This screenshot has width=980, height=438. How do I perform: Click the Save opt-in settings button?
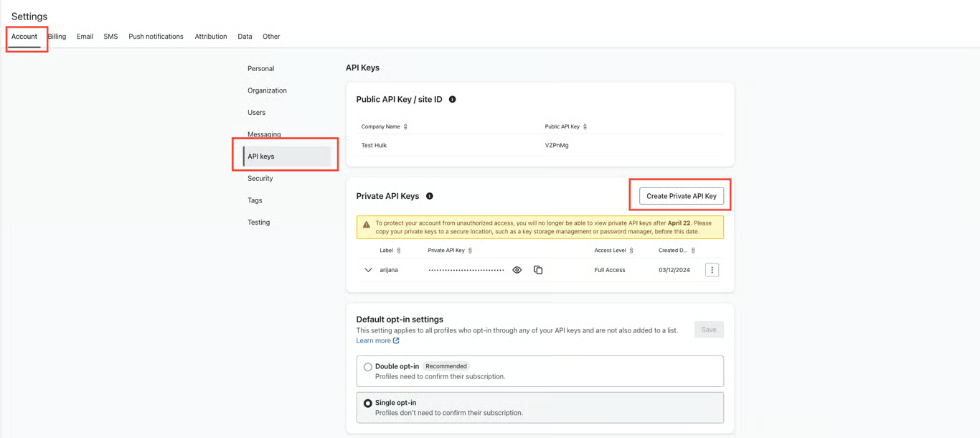[709, 330]
